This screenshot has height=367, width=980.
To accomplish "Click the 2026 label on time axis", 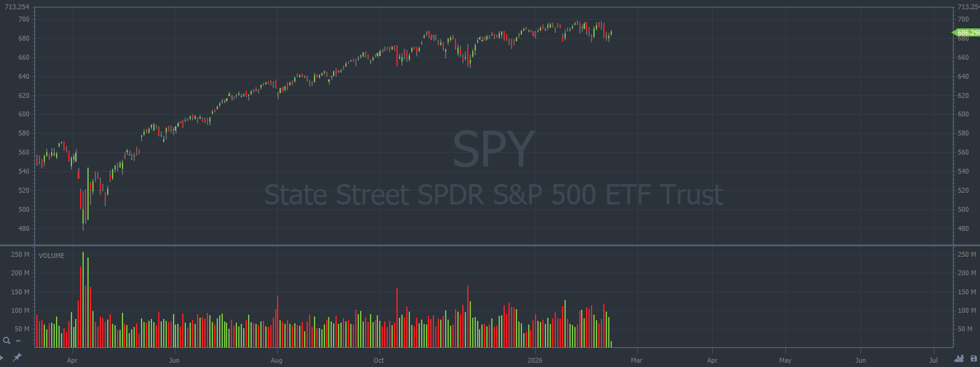I will coord(535,360).
